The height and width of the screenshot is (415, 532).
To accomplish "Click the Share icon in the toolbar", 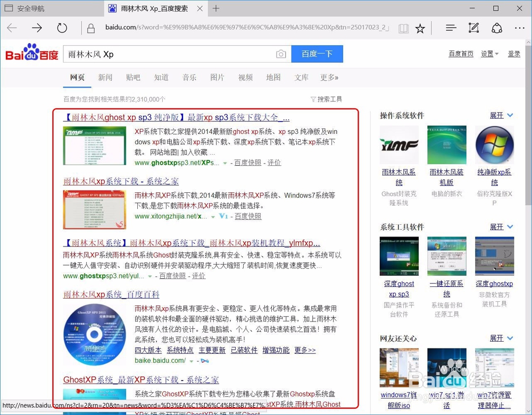I will coord(497,28).
